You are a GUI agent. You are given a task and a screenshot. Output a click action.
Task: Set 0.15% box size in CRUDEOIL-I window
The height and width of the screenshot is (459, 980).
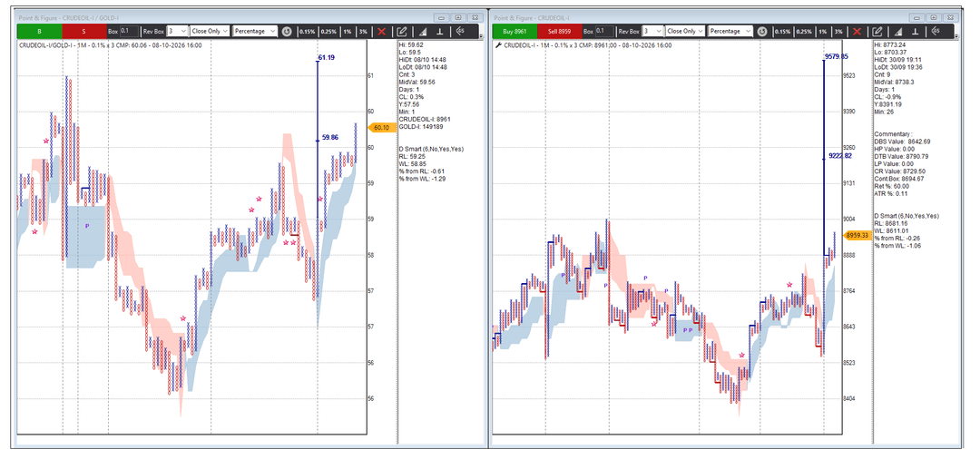(782, 31)
